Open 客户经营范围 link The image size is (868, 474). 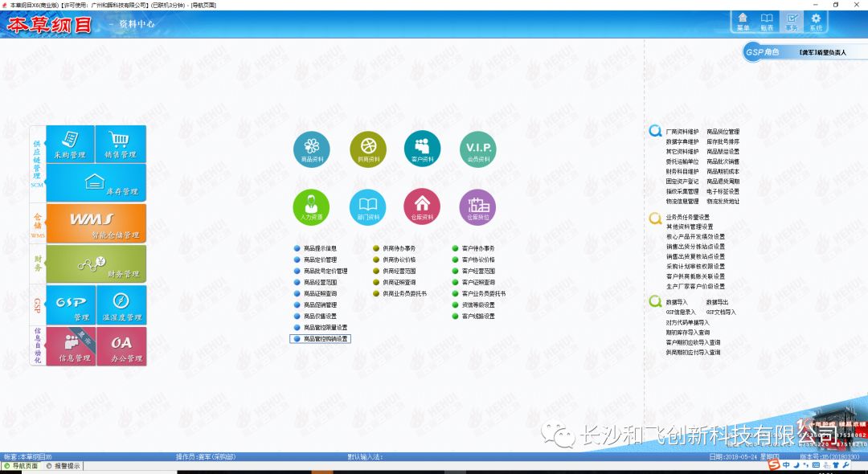[478, 271]
